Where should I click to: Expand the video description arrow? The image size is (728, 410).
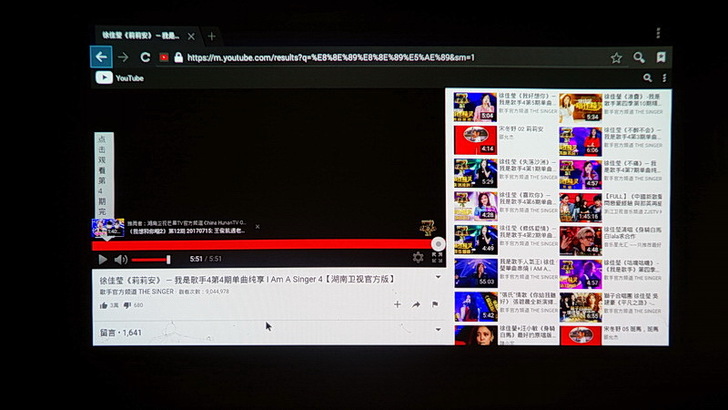click(438, 277)
